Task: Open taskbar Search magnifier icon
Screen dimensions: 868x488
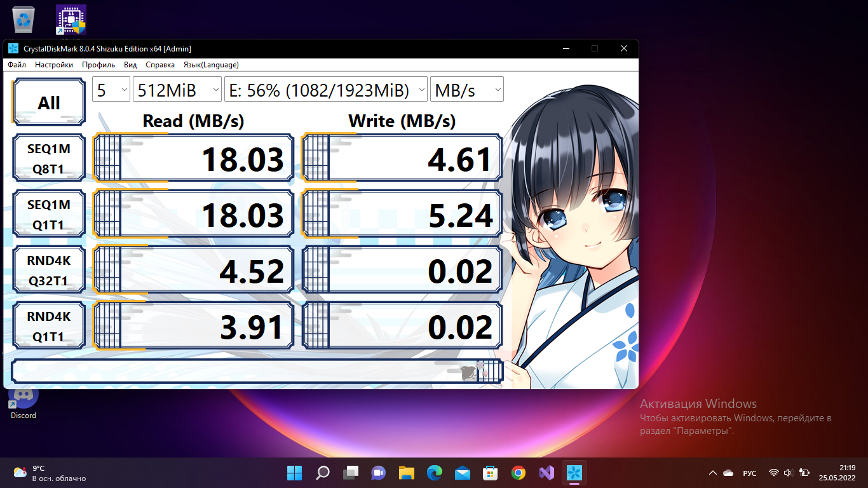Action: pyautogui.click(x=323, y=473)
